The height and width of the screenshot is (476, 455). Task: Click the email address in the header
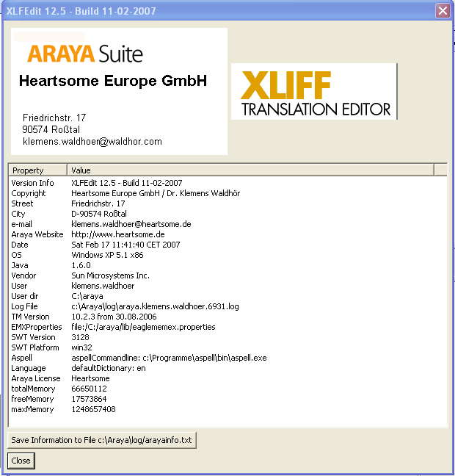92,142
